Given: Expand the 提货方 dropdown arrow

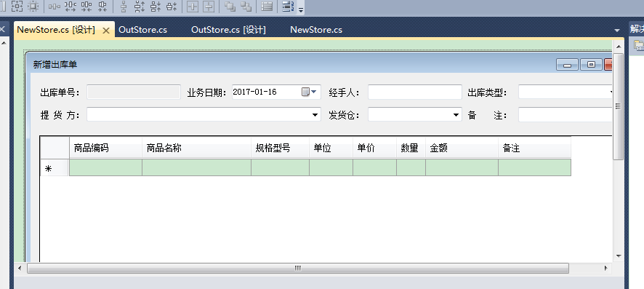Looking at the screenshot, I should point(315,115).
